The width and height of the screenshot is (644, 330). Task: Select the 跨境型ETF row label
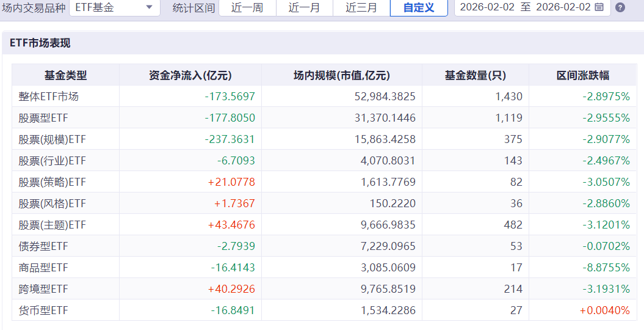pos(43,289)
